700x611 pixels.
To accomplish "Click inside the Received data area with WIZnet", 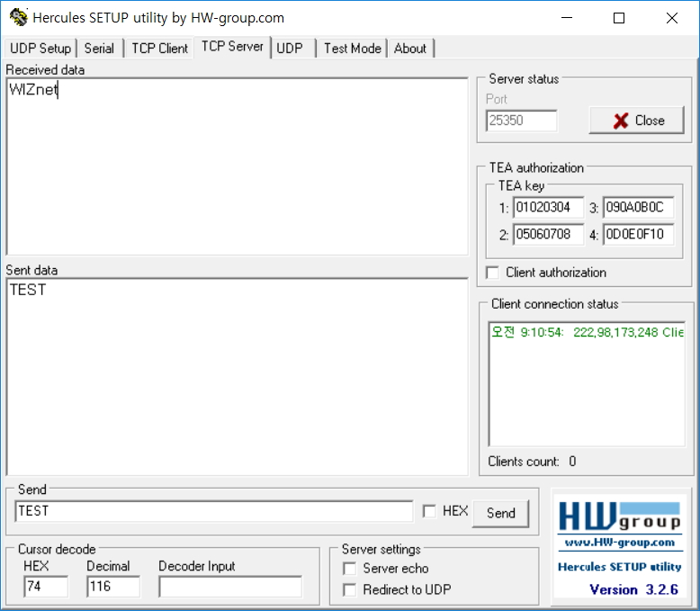I will tap(237, 166).
